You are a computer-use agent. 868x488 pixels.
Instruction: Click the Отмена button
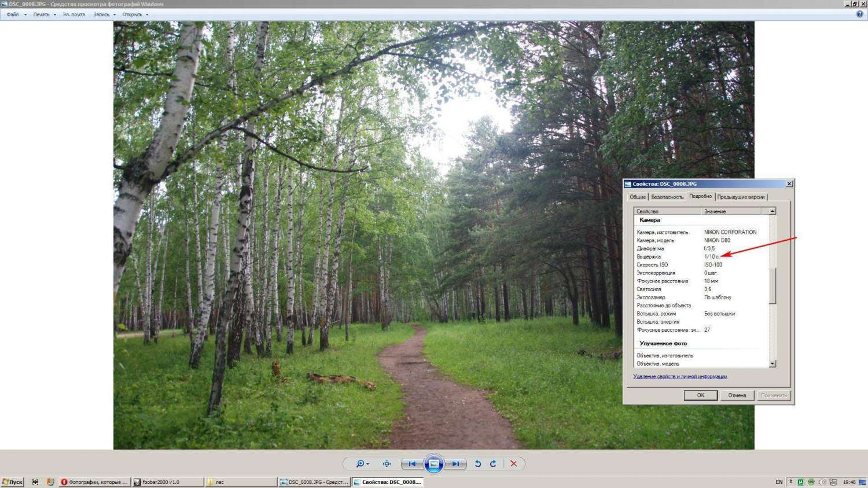coord(737,395)
